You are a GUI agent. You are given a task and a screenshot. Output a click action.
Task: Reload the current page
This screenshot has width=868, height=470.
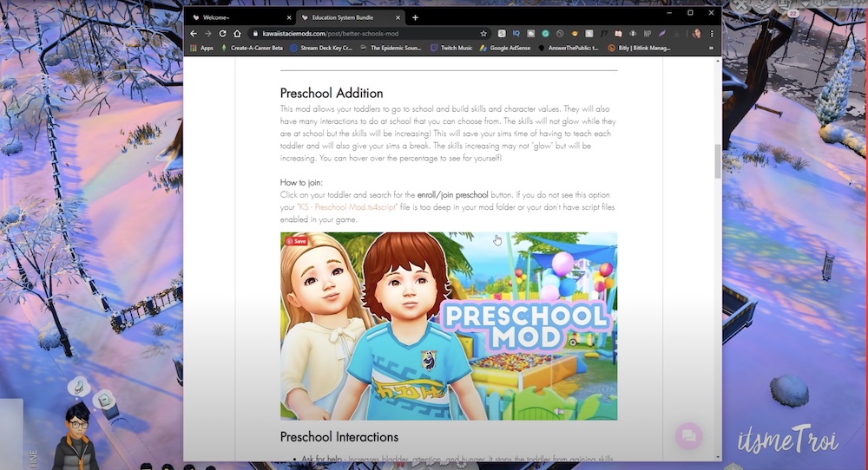(222, 34)
